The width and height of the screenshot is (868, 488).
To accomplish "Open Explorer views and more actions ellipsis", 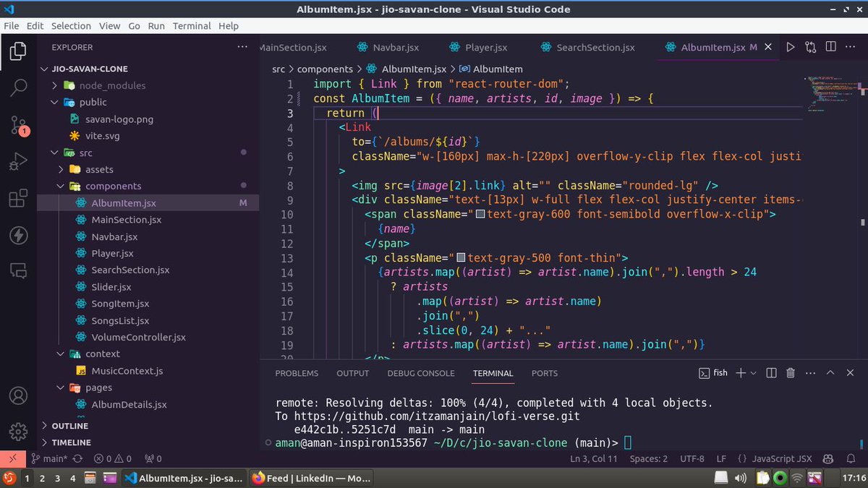I will [242, 47].
